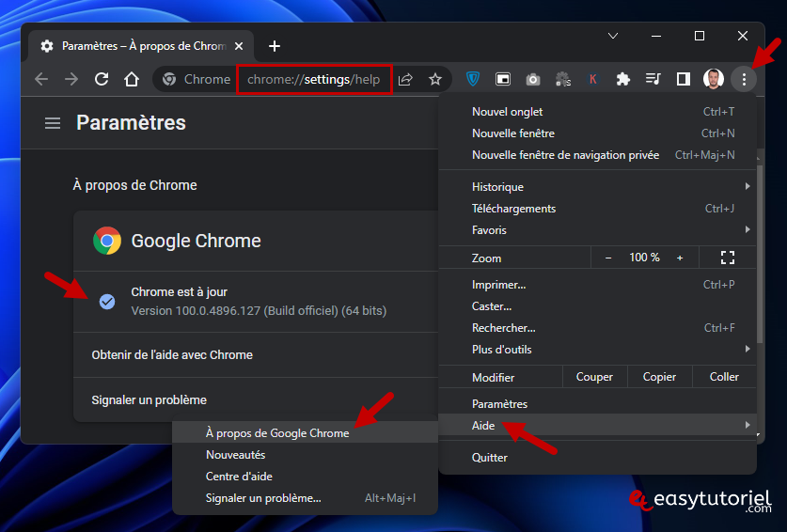This screenshot has height=532, width=787.
Task: Open the user profile avatar
Action: click(x=714, y=79)
